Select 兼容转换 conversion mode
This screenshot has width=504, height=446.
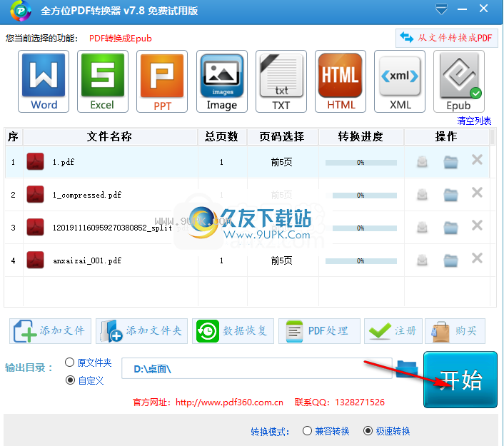click(307, 430)
